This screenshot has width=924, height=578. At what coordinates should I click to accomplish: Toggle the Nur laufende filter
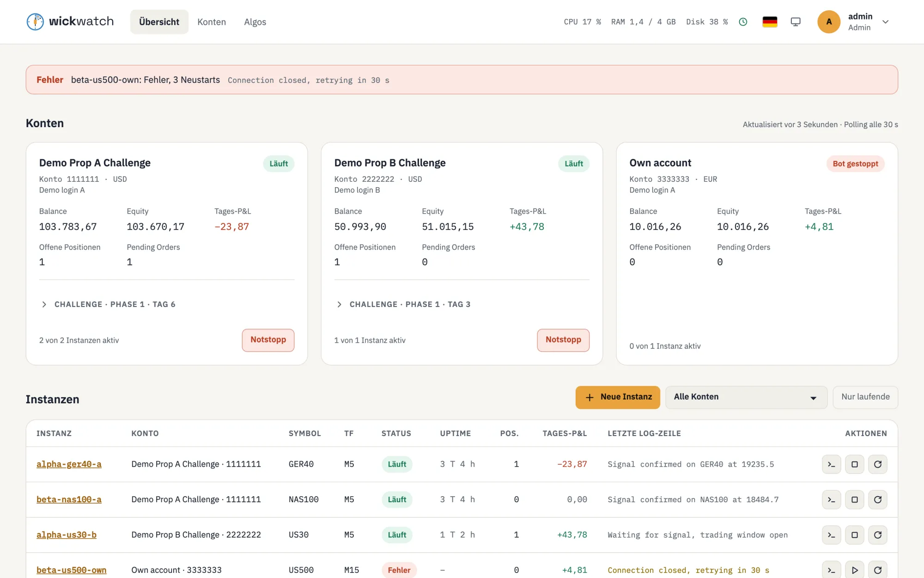coord(865,397)
